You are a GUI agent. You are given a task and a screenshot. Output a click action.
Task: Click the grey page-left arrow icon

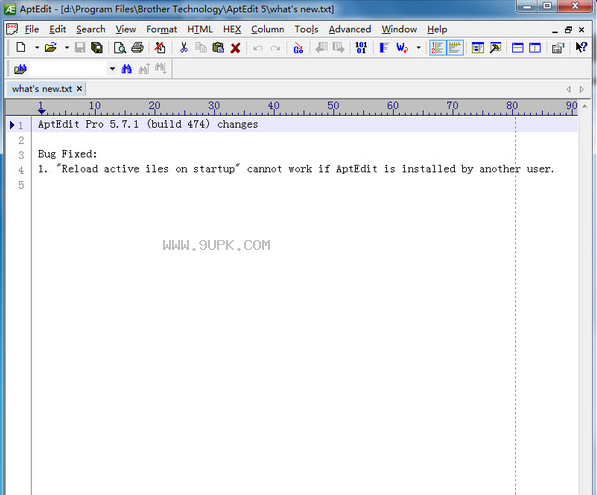point(321,48)
